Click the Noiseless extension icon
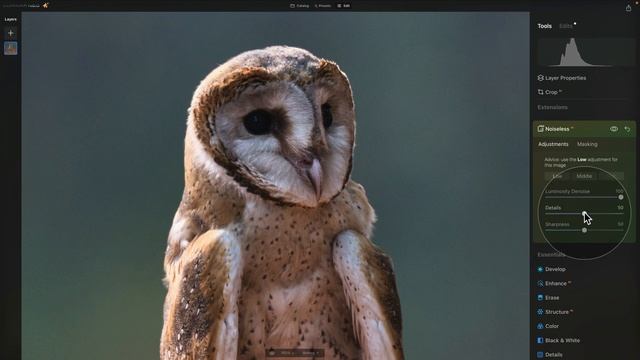The height and width of the screenshot is (360, 640). pos(540,129)
